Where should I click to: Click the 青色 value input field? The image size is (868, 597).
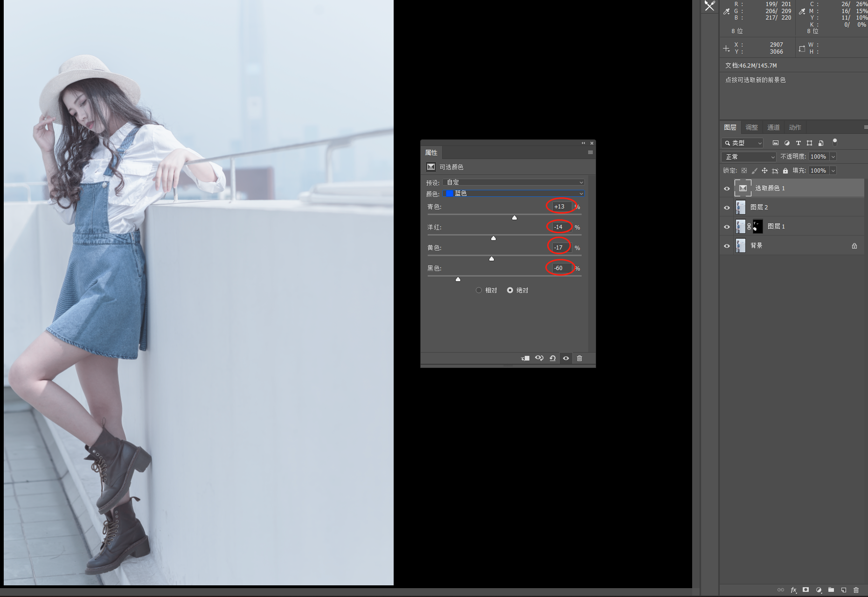pyautogui.click(x=561, y=207)
